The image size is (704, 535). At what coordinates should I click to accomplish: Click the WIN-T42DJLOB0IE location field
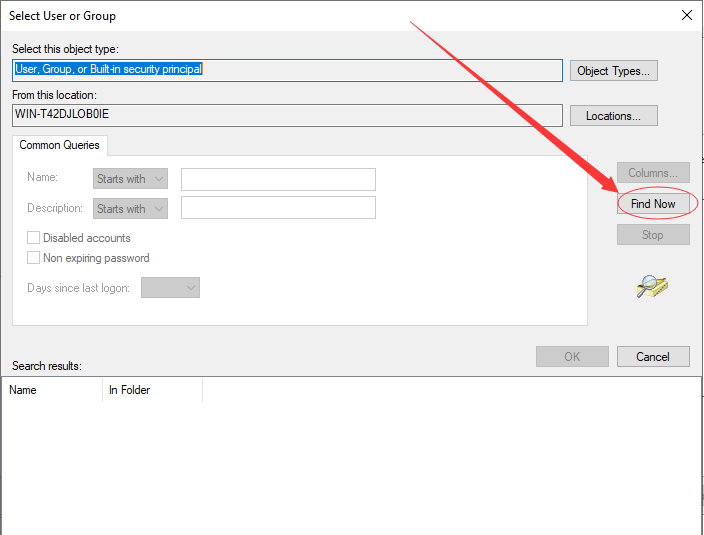tap(287, 115)
